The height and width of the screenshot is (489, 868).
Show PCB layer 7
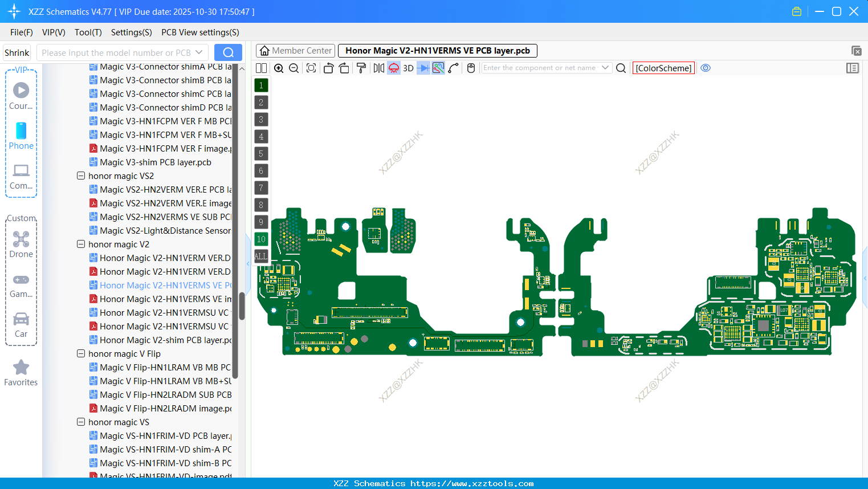click(261, 188)
